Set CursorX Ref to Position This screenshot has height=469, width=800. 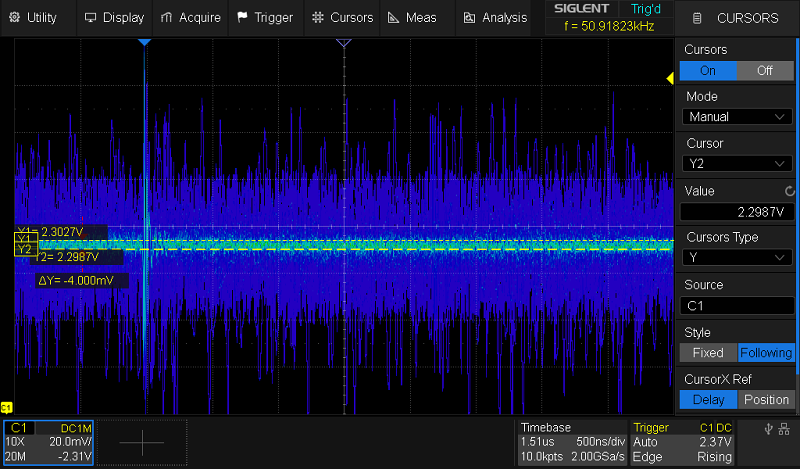click(766, 400)
